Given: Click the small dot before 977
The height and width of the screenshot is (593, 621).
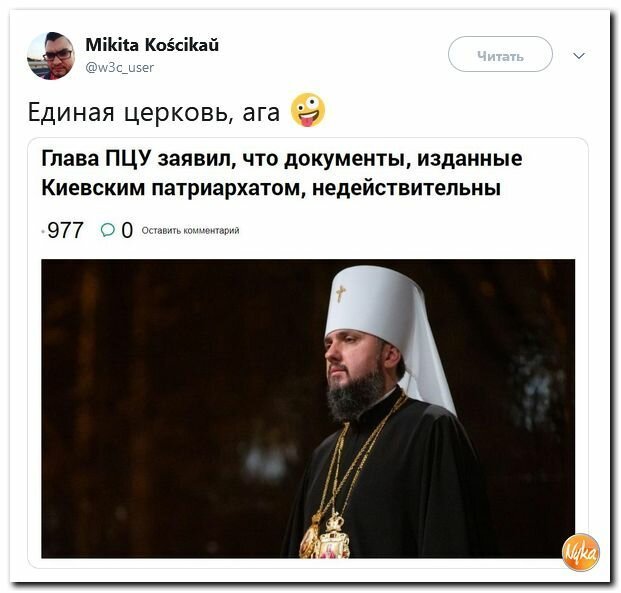Looking at the screenshot, I should coord(43,232).
